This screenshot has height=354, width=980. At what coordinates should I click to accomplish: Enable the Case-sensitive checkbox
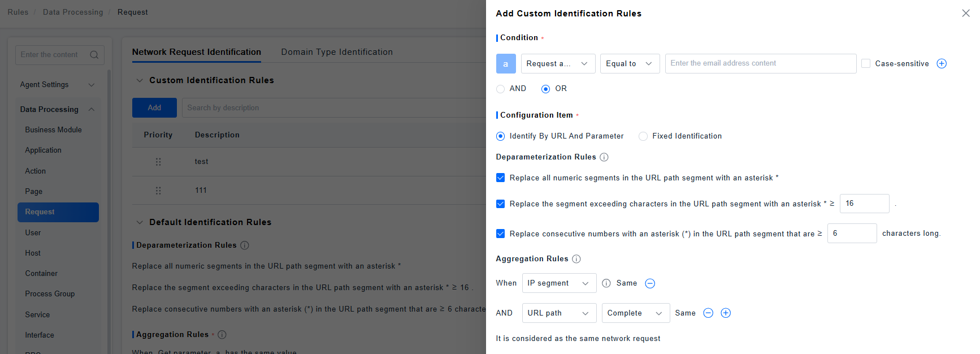865,64
